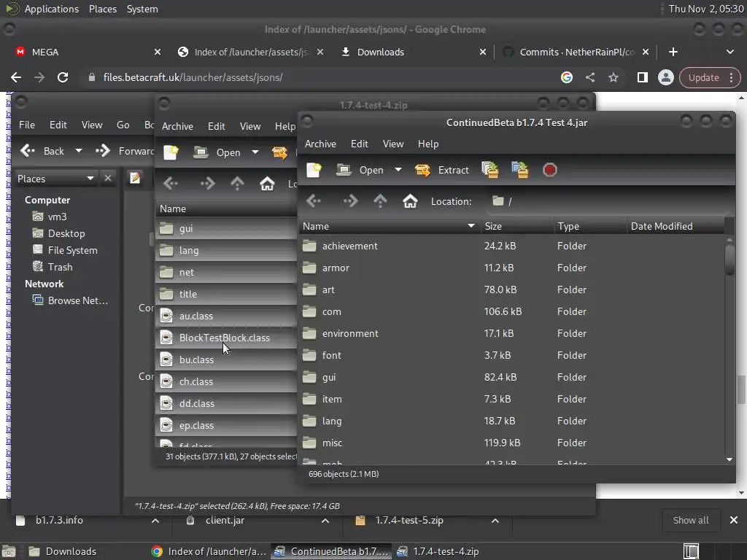Click the red Stop icon in jar window toolbar
Screen dimensions: 747x560
pos(550,170)
